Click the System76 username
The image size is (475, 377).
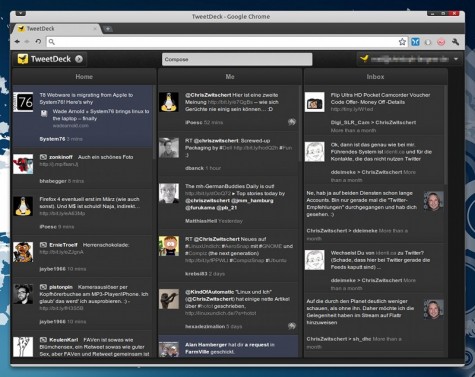pyautogui.click(x=52, y=139)
